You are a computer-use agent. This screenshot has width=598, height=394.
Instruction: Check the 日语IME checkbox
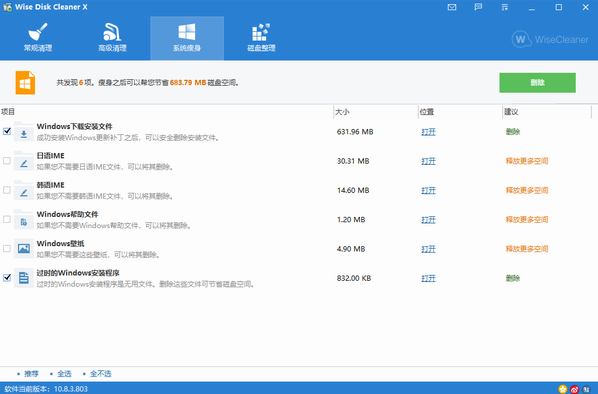click(7, 161)
